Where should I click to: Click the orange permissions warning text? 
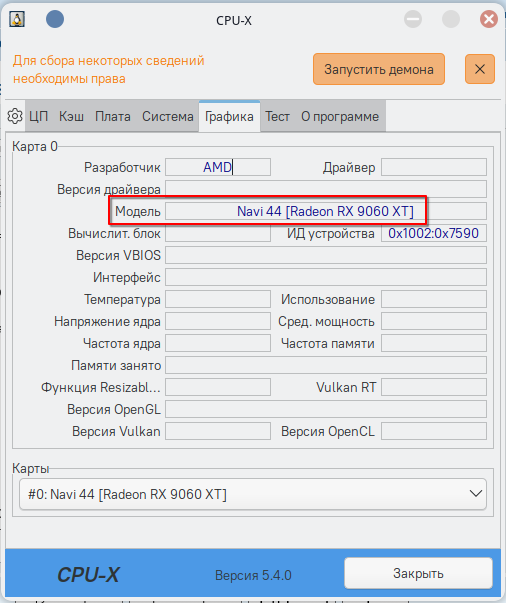(108, 70)
